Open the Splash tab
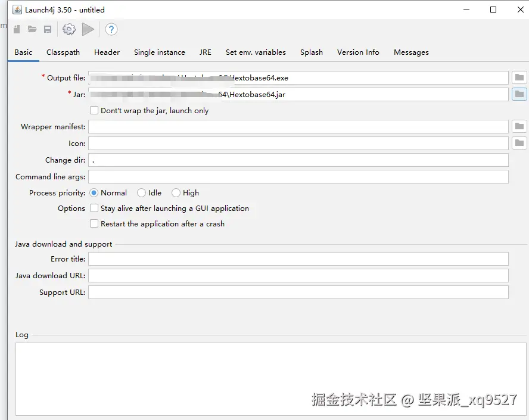 pos(312,52)
